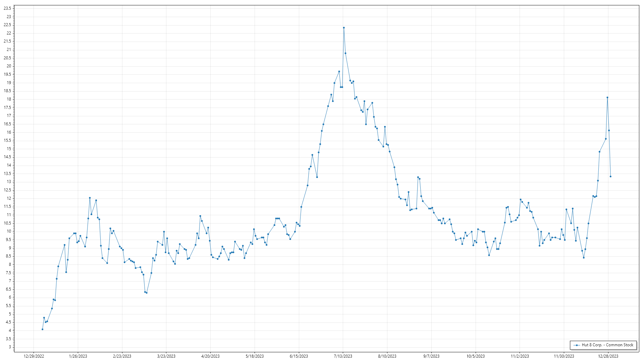Click the 23.5 y-axis label
644x362 pixels.
[x=7, y=8]
